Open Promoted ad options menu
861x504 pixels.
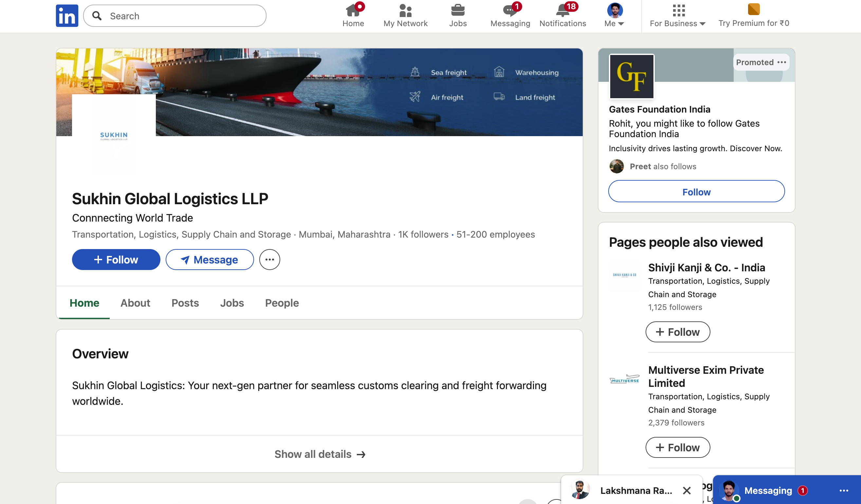pyautogui.click(x=781, y=62)
